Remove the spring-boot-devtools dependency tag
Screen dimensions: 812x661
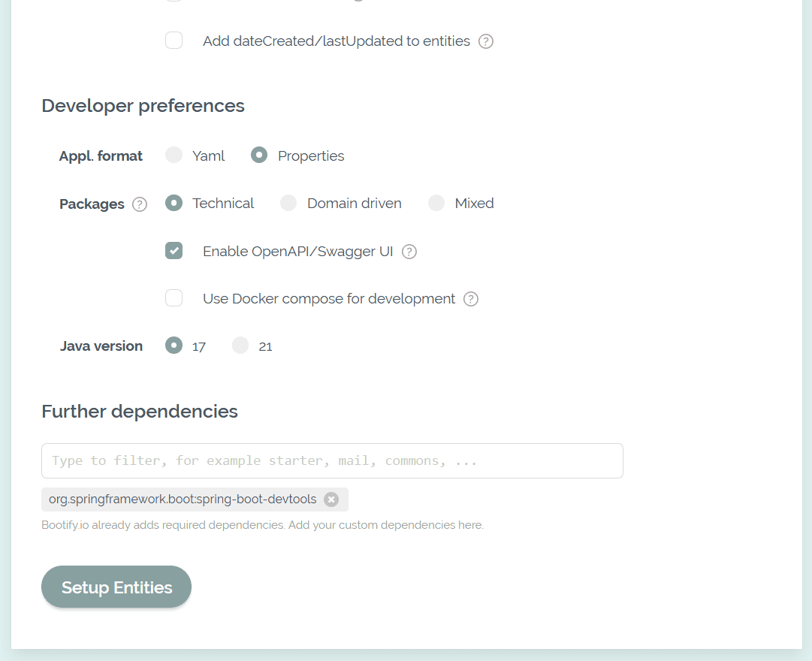(331, 500)
